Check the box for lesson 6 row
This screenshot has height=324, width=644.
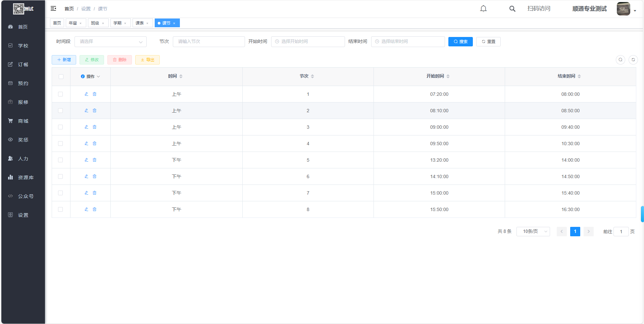tap(60, 176)
